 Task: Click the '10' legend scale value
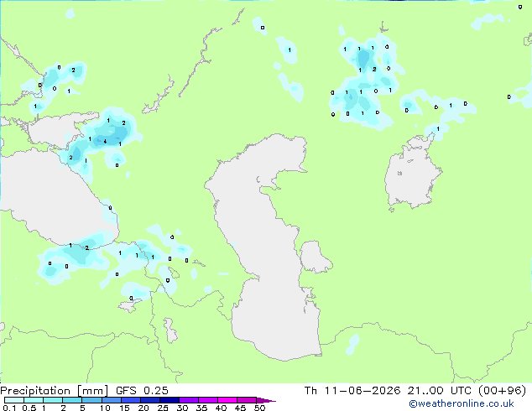tap(105, 408)
